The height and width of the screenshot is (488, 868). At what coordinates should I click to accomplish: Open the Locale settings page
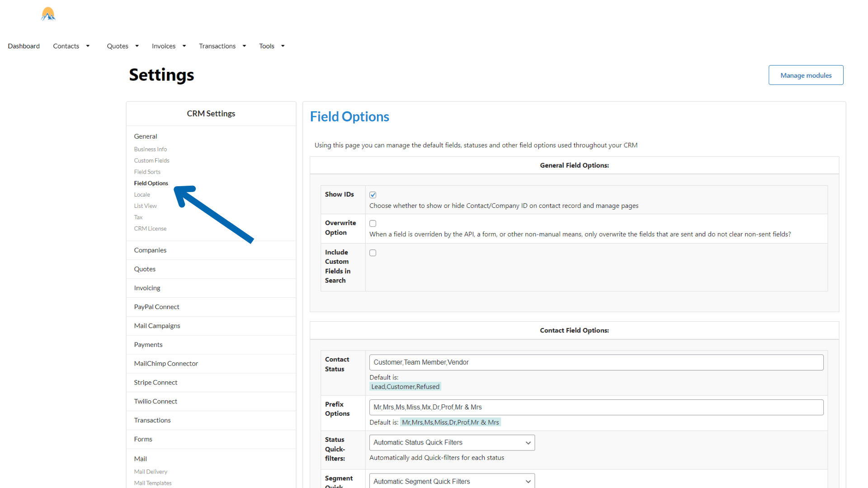click(142, 194)
